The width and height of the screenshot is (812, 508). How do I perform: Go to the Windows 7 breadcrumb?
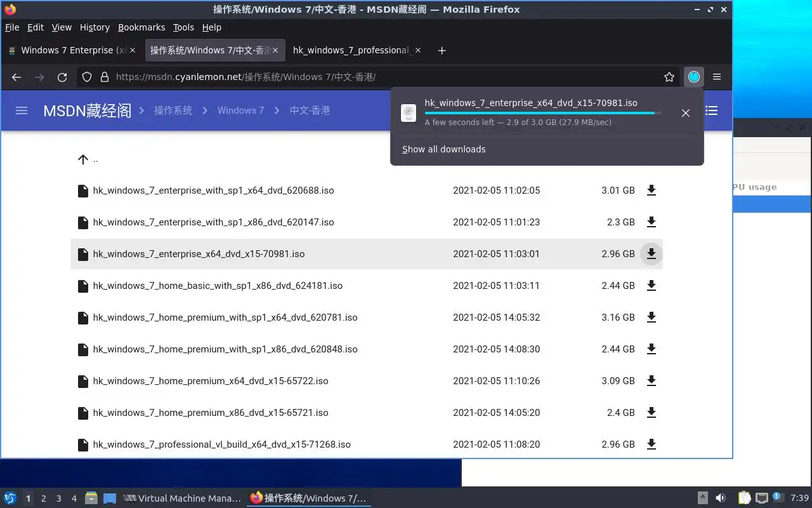pos(240,110)
